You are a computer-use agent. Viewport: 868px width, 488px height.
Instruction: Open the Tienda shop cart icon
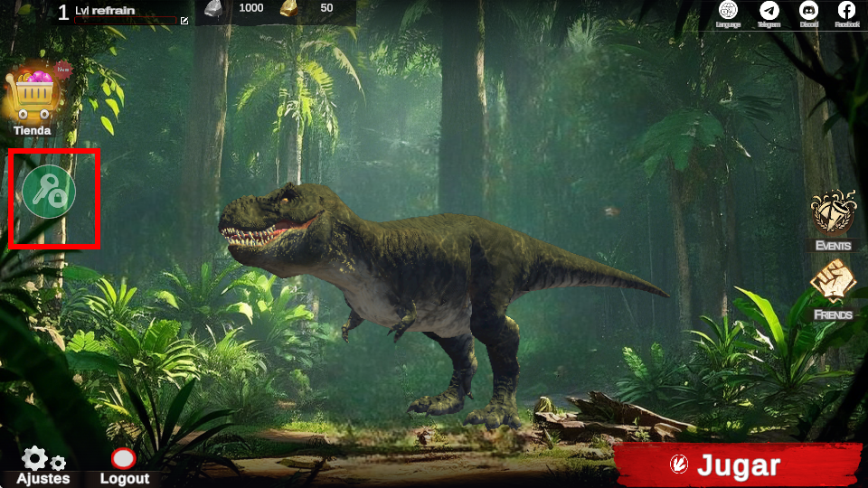click(33, 95)
